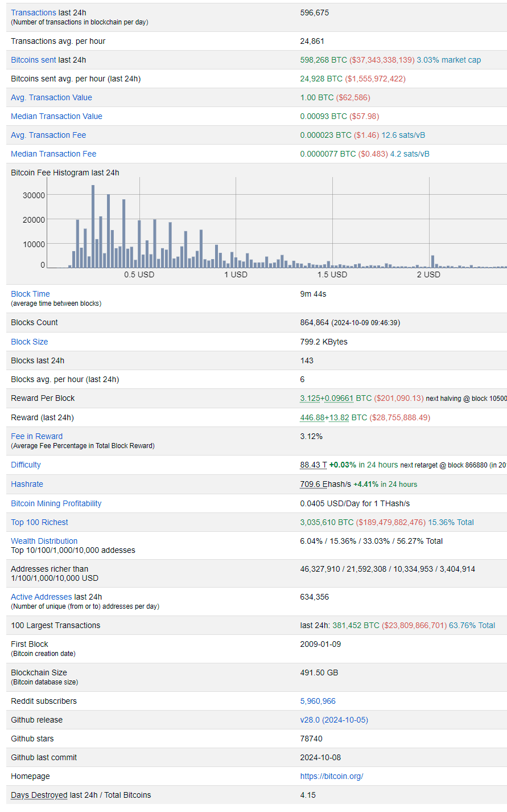Screen dimensions: 507x812
Task: Click the 24,861 transactions per hour value
Action: pos(312,41)
